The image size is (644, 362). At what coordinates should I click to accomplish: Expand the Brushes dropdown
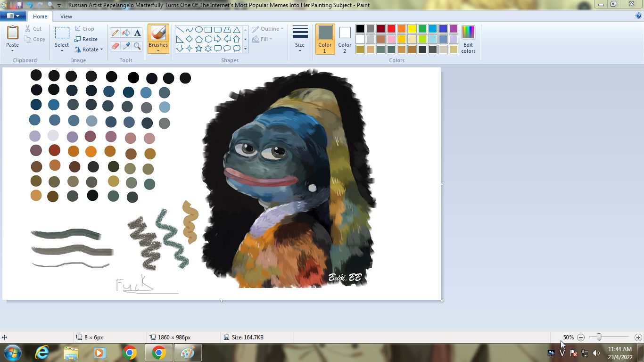tap(158, 48)
